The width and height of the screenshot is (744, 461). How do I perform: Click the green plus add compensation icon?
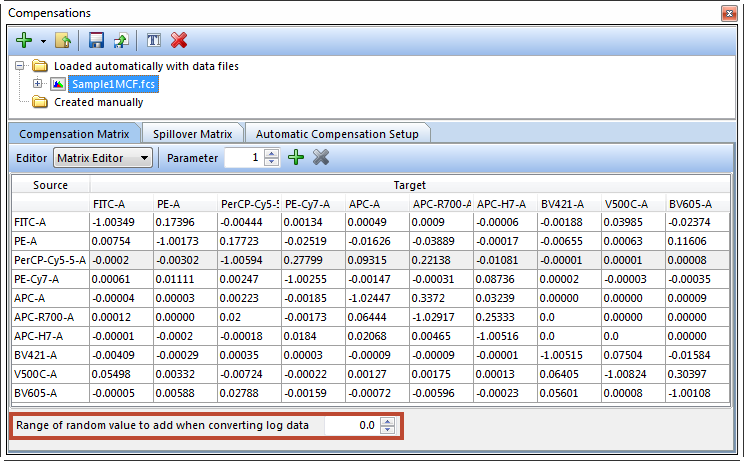22,40
